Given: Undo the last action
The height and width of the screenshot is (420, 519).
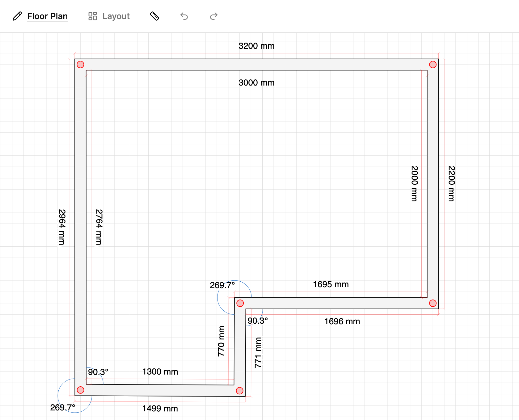Looking at the screenshot, I should [184, 16].
